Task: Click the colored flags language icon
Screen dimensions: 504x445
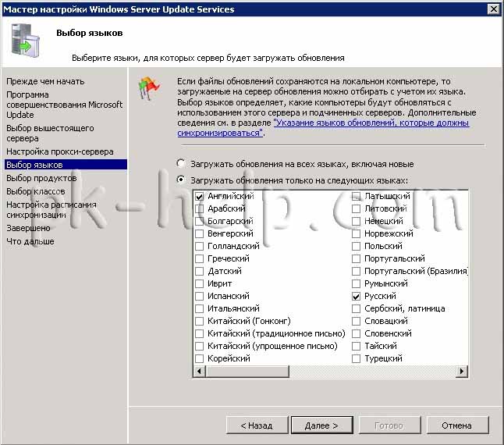Action: pos(149,88)
